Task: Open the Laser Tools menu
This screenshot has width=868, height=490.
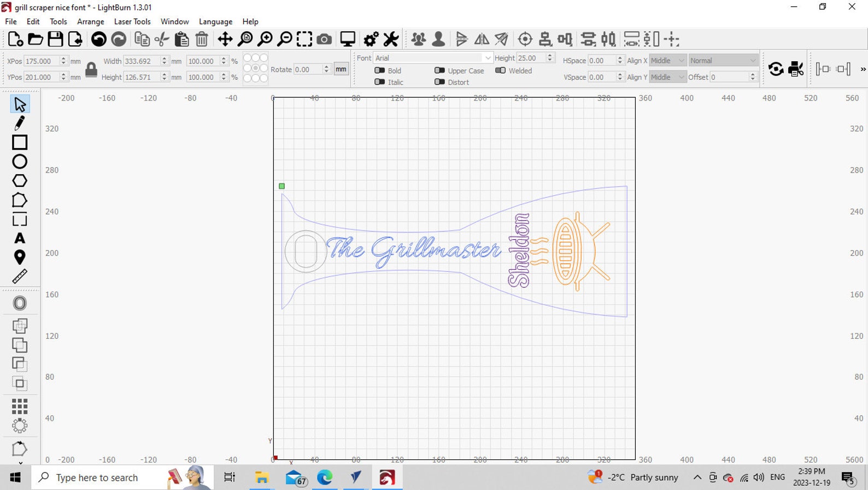Action: point(132,21)
